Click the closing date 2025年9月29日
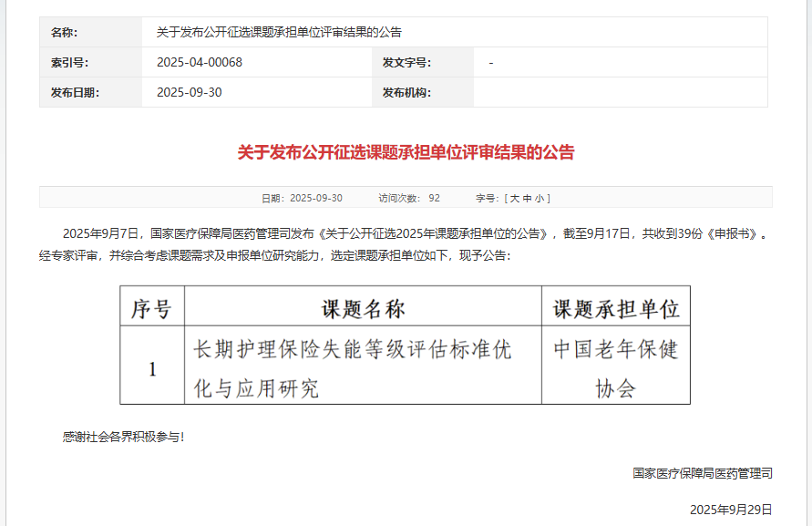This screenshot has width=812, height=526. [731, 509]
